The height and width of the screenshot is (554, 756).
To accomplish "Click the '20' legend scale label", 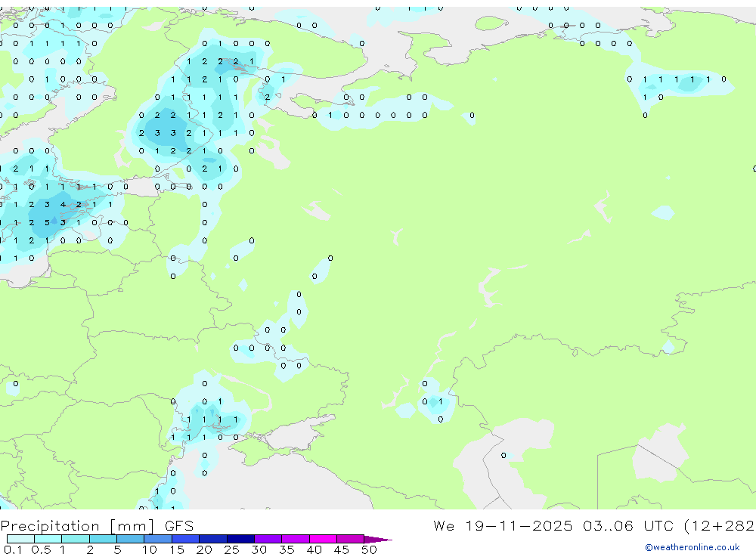I will click(204, 549).
